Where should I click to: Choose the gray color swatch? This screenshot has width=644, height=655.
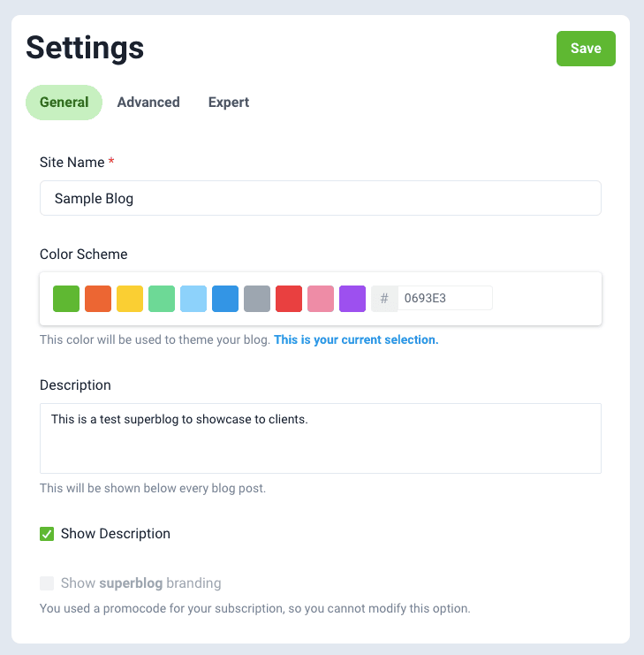click(x=257, y=299)
